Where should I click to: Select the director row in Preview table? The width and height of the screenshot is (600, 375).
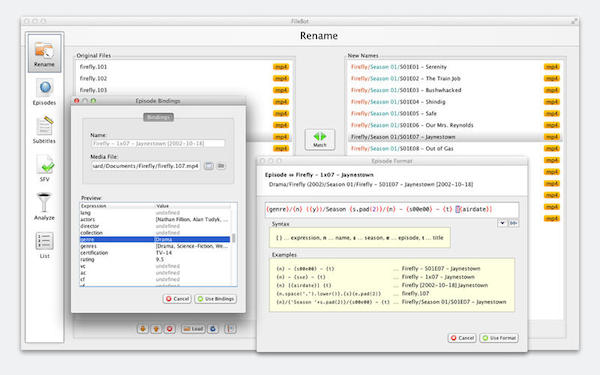pos(155,226)
